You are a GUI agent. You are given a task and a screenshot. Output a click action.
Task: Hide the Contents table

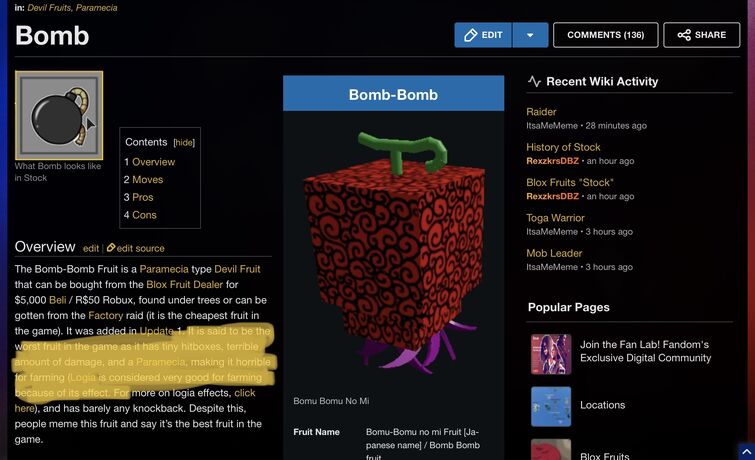(184, 143)
